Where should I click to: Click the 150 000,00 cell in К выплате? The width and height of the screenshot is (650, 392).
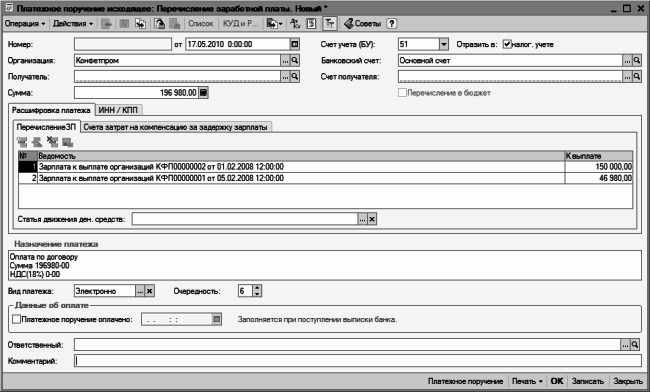[x=599, y=167]
